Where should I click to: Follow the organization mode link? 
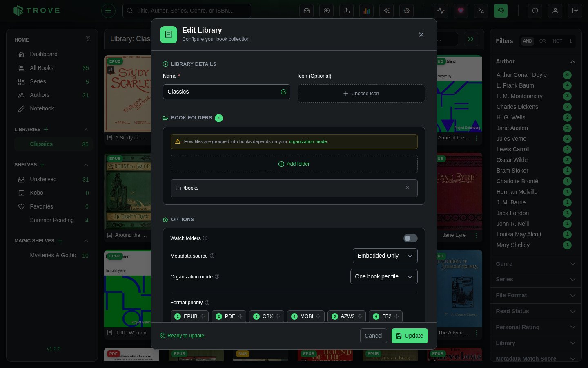pos(307,141)
